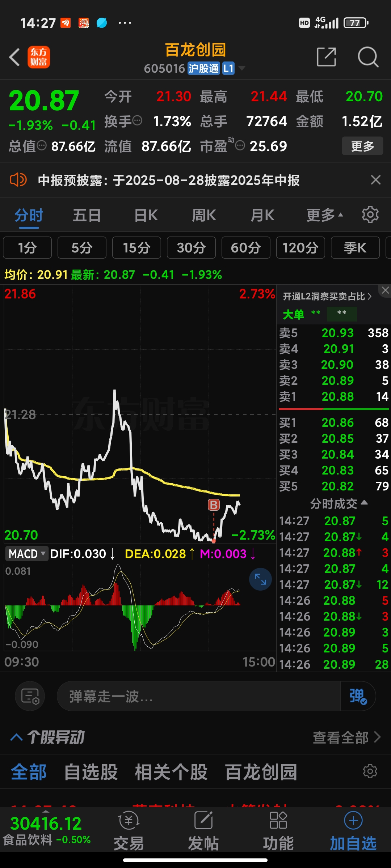Switch to the 日K tab
391x868 pixels.
tap(146, 215)
